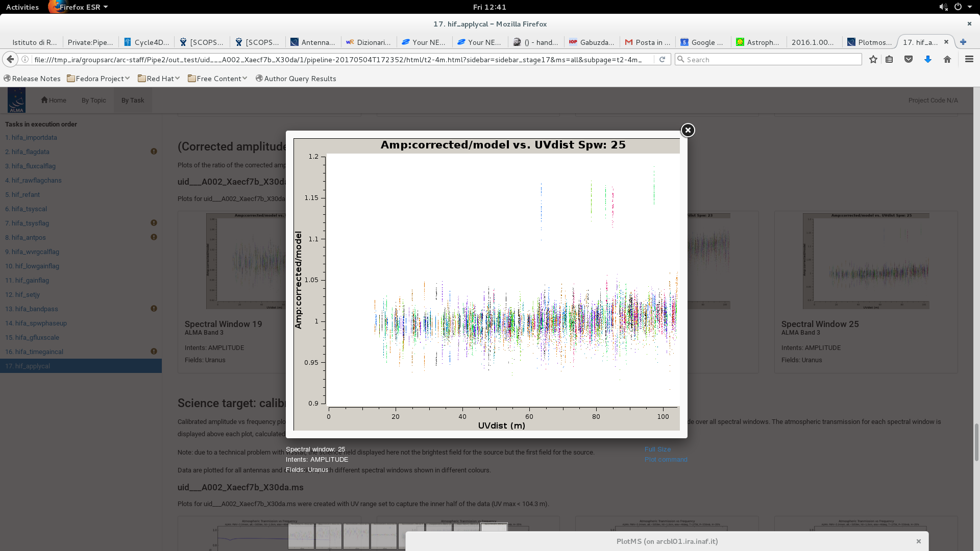Open the Firefox ESR application menu

tap(78, 7)
